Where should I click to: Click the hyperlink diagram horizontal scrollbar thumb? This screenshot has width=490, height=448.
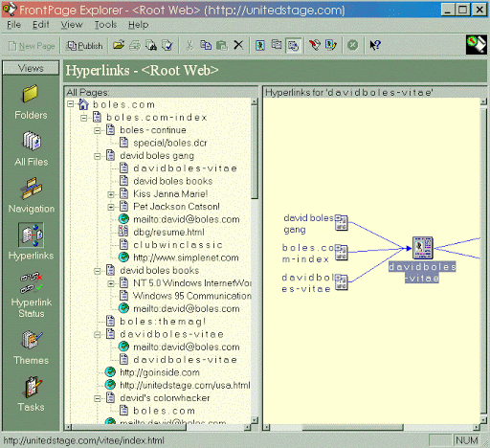click(352, 427)
